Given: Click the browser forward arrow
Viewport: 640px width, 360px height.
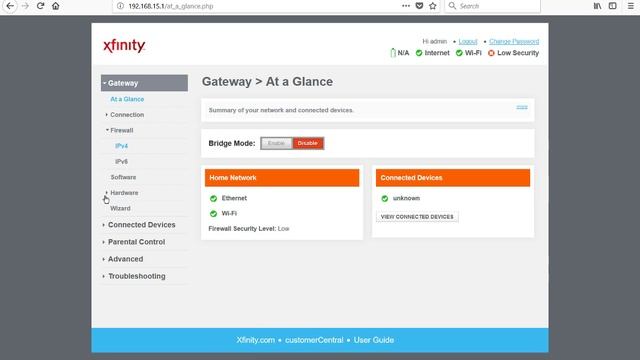Looking at the screenshot, I should tap(25, 6).
